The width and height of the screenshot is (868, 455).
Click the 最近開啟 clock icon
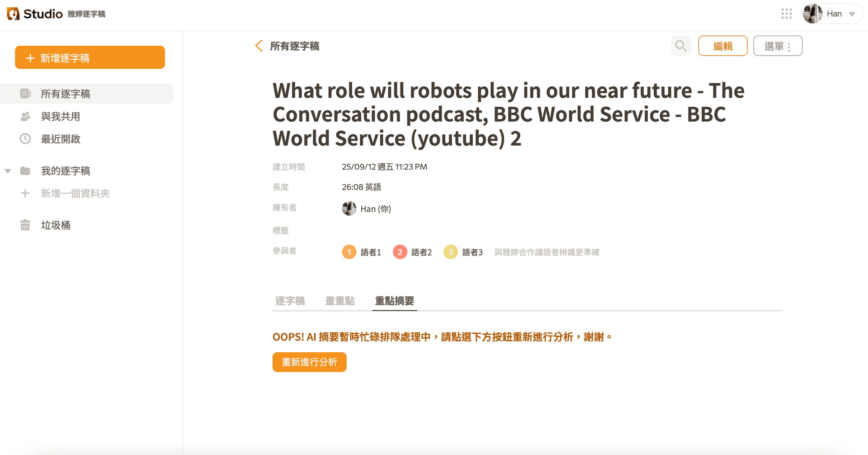tap(25, 139)
